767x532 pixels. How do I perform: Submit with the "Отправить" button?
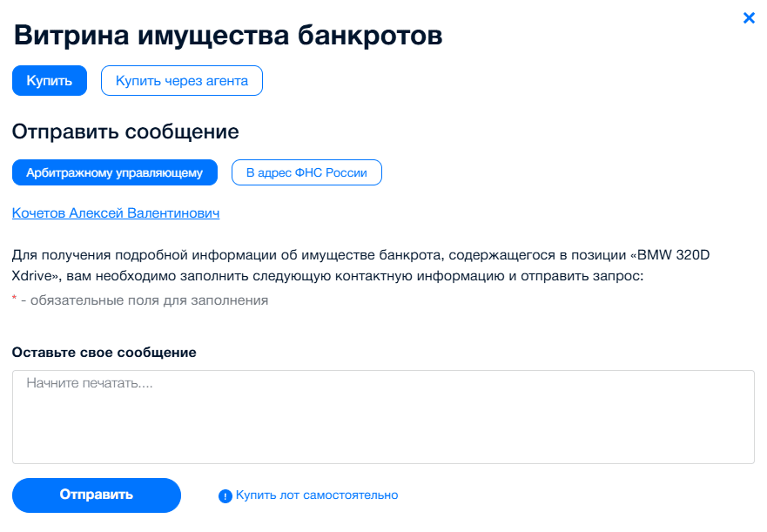pyautogui.click(x=97, y=495)
